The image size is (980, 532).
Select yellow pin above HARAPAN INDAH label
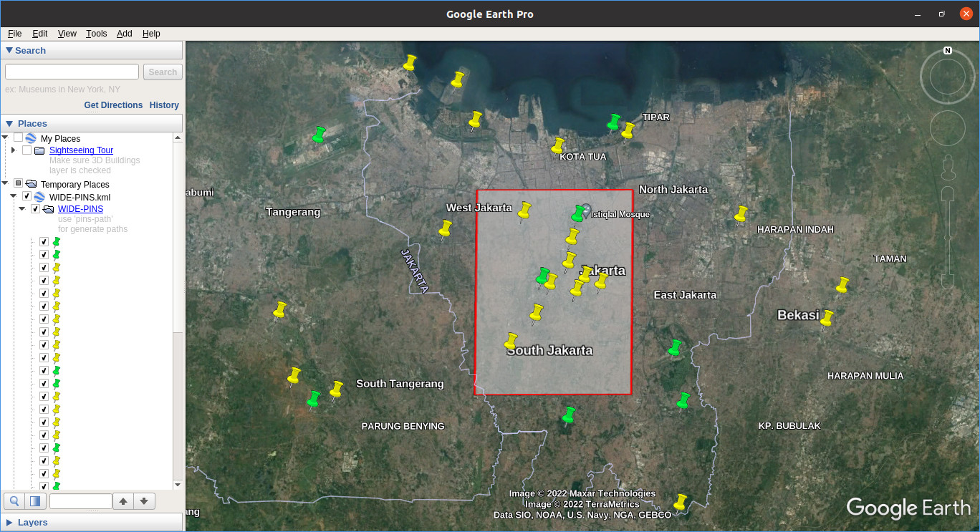pos(741,214)
